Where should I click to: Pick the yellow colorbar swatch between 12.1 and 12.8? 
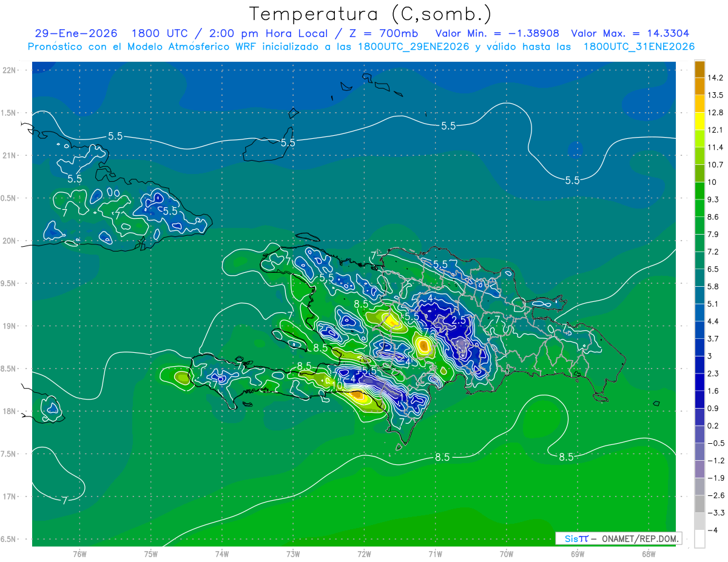[699, 121]
